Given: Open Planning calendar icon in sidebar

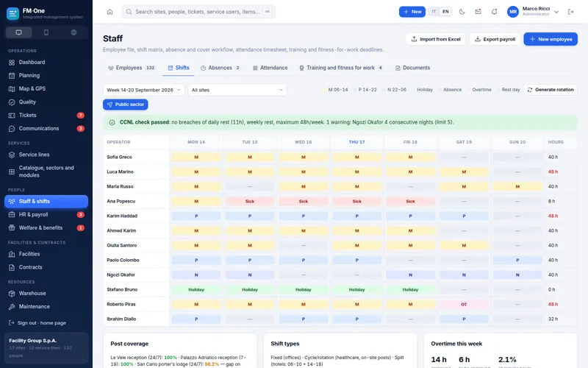Looking at the screenshot, I should (x=12, y=76).
